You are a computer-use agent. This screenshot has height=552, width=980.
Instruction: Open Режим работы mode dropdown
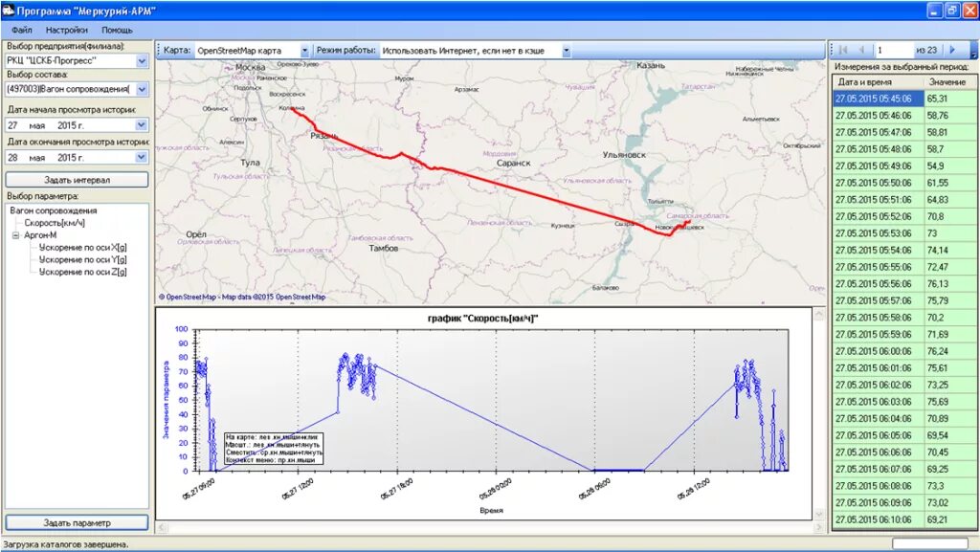point(567,51)
